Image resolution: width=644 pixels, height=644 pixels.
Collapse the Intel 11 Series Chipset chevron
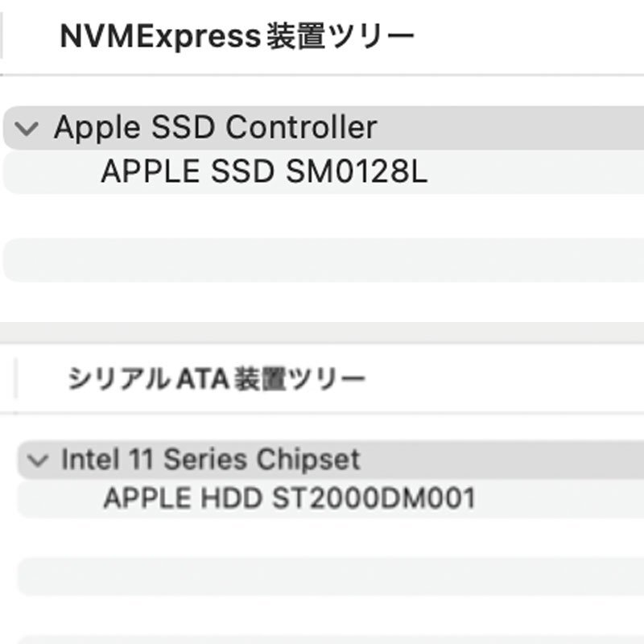(37, 460)
